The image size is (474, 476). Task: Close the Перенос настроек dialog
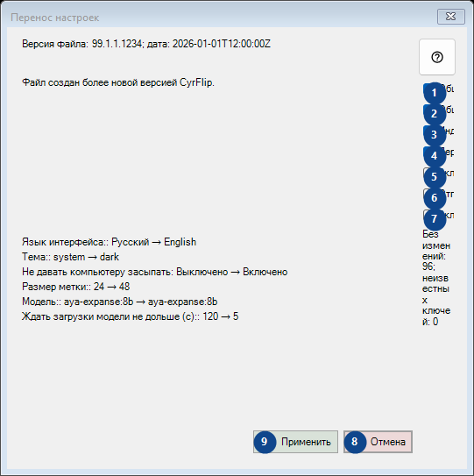[451, 17]
